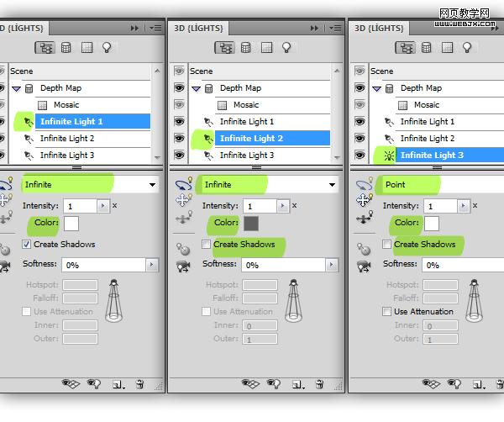Click the gray Color swatch for Infinite Light 2
Viewport: 504px width, 422px height.
point(251,224)
